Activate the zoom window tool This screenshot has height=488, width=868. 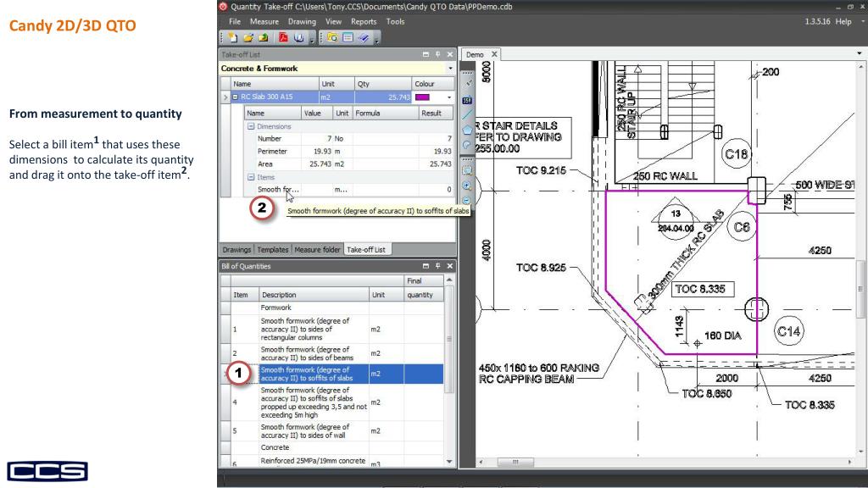point(467,171)
